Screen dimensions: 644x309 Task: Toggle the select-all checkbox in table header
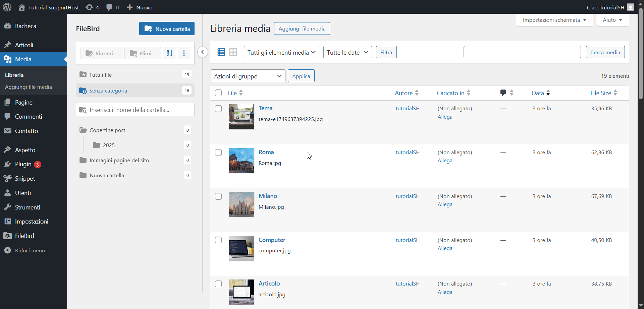[x=218, y=93]
